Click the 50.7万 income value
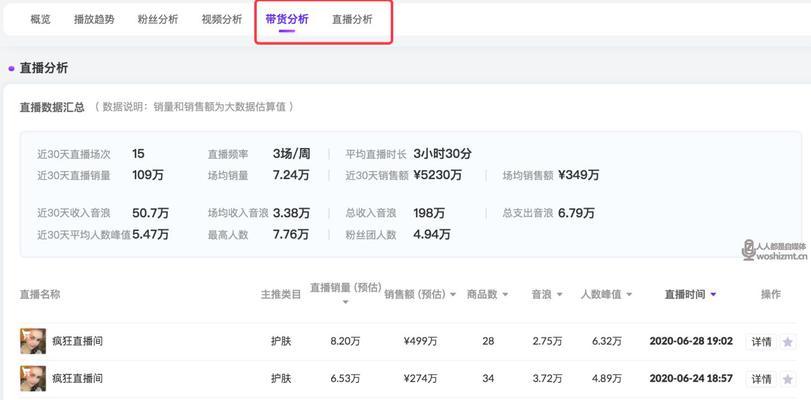The image size is (811, 400). pos(151,213)
